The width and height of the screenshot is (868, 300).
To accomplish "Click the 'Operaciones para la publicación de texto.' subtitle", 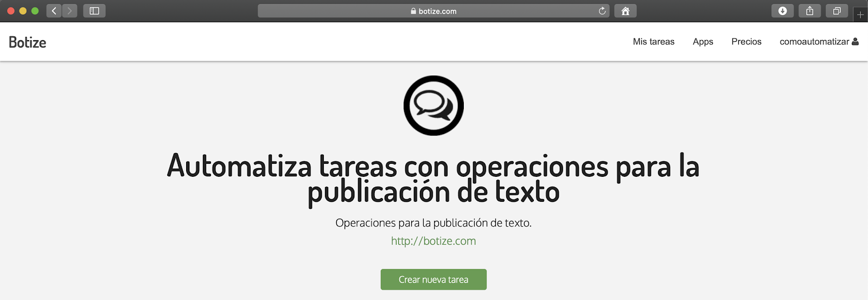I will [433, 223].
